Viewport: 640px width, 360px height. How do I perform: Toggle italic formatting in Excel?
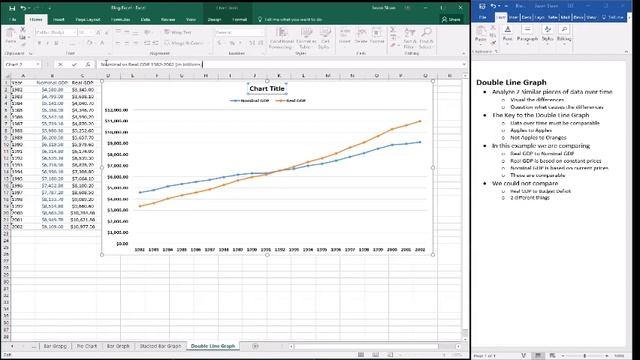coord(47,43)
